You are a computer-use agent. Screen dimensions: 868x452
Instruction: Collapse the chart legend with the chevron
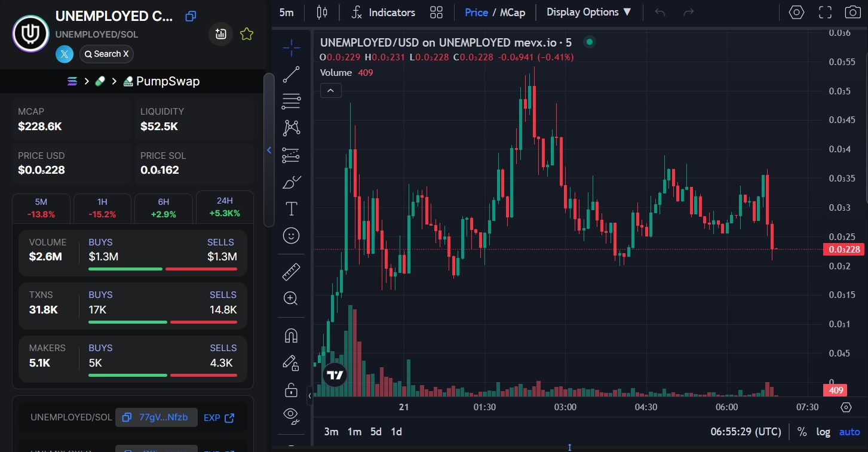331,90
